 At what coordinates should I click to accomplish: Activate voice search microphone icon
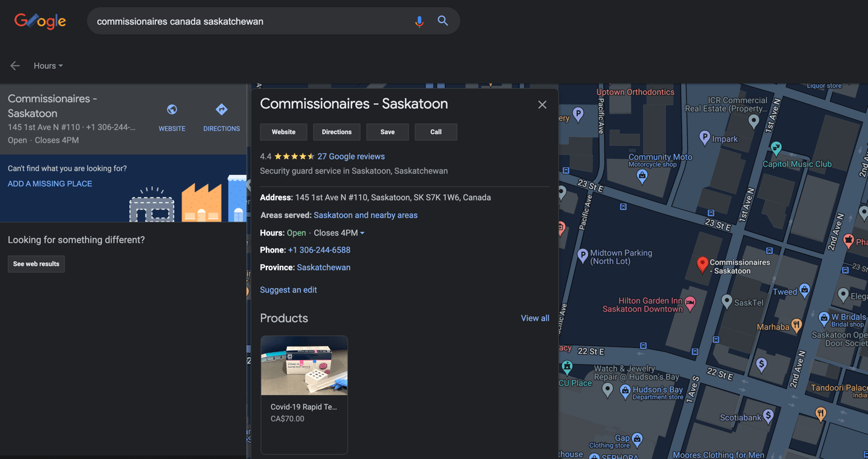tap(419, 21)
